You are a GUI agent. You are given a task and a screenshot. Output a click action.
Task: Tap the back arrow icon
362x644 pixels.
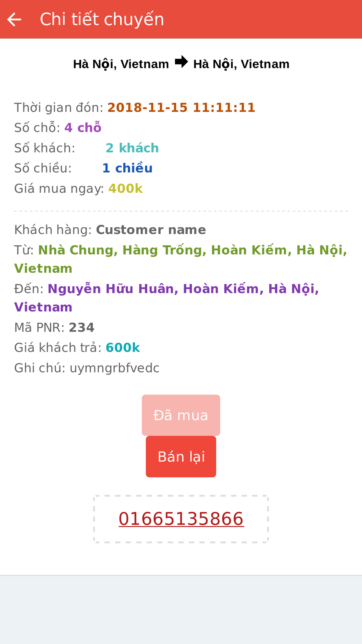[14, 19]
